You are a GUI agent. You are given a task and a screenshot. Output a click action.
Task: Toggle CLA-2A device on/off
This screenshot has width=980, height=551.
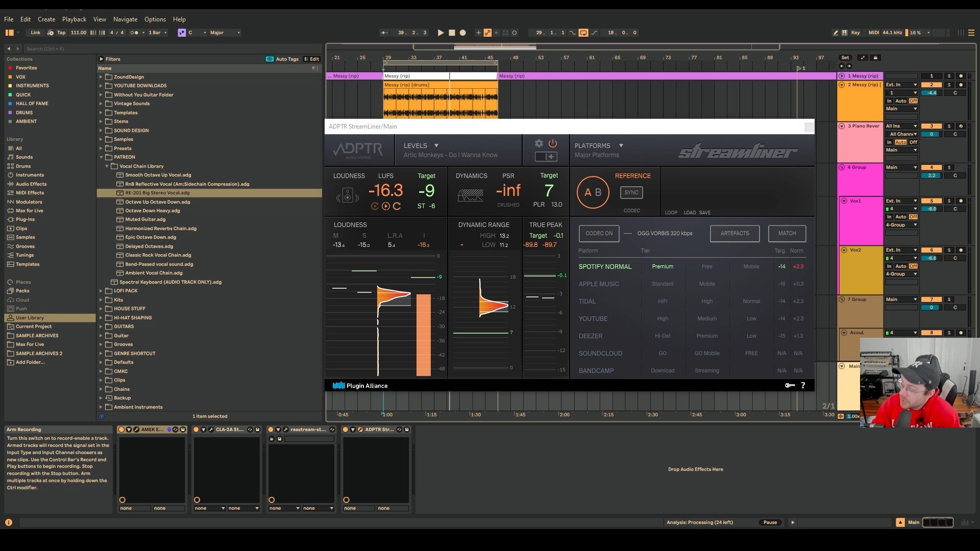pyautogui.click(x=196, y=430)
